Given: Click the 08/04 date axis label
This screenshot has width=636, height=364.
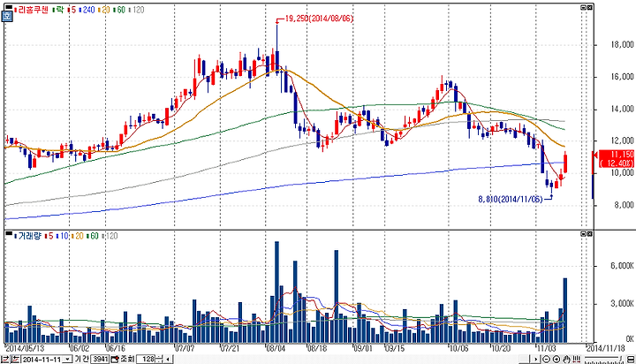Looking at the screenshot, I should coord(276,348).
